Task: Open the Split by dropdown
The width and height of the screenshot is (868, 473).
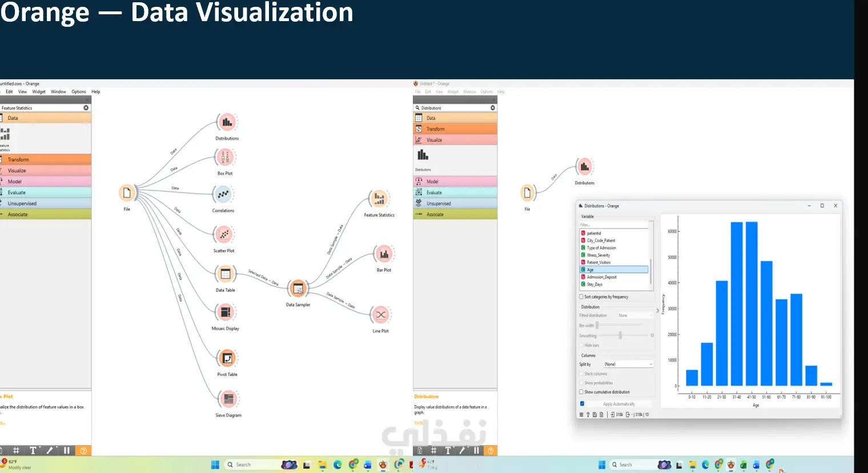Action: (x=628, y=364)
